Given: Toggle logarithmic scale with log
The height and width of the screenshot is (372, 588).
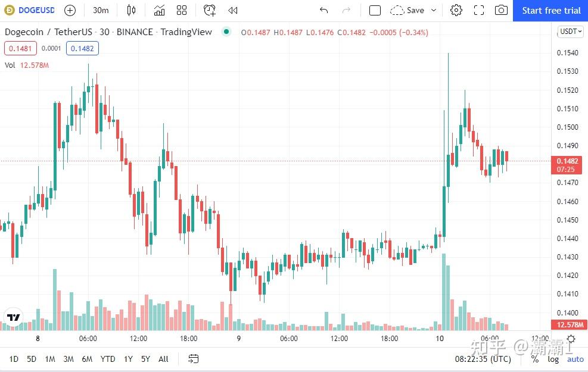Looking at the screenshot, I should 553,359.
